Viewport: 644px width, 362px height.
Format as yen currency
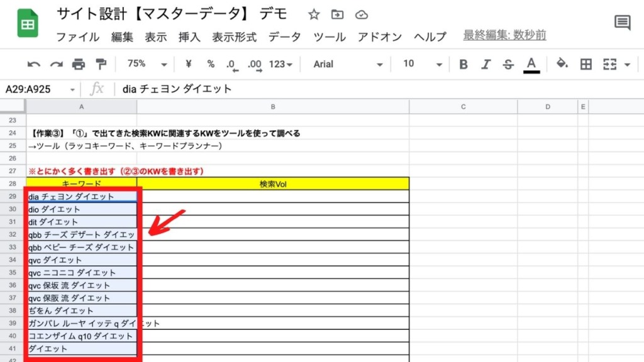(189, 64)
